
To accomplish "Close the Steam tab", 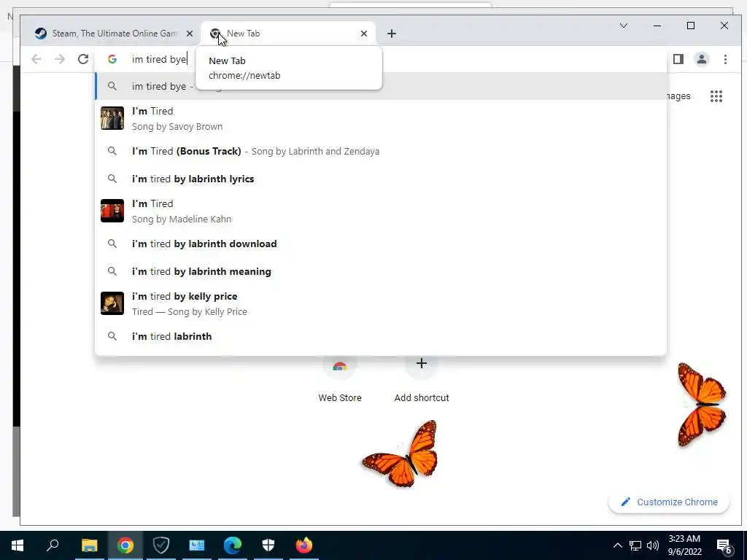I will [190, 34].
